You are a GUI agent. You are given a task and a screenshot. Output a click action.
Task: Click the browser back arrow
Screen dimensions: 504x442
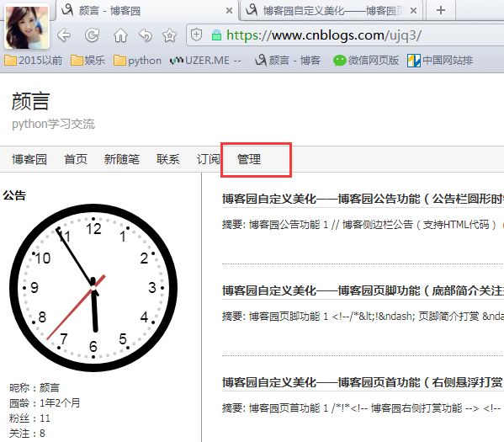[64, 35]
